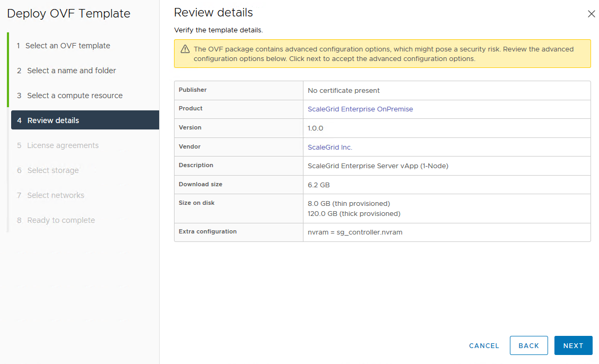Click the Size on disk row label
The width and height of the screenshot is (599, 364).
click(x=196, y=203)
